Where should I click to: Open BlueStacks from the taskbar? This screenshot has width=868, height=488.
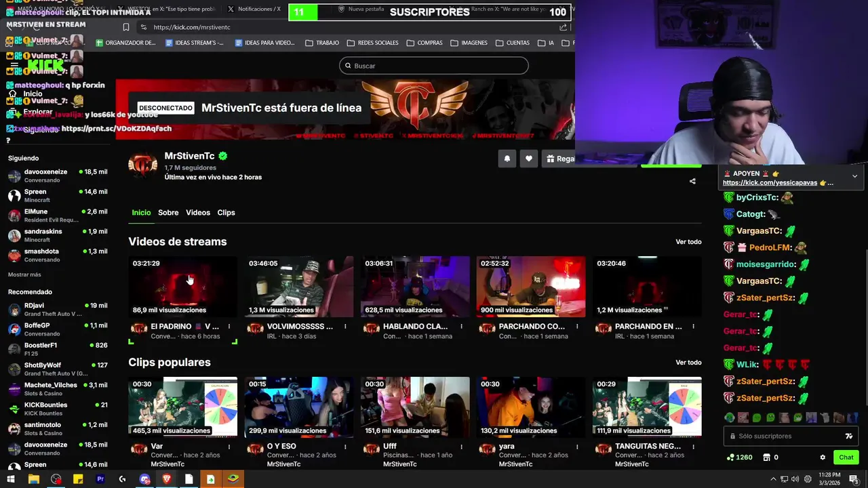[x=233, y=479]
